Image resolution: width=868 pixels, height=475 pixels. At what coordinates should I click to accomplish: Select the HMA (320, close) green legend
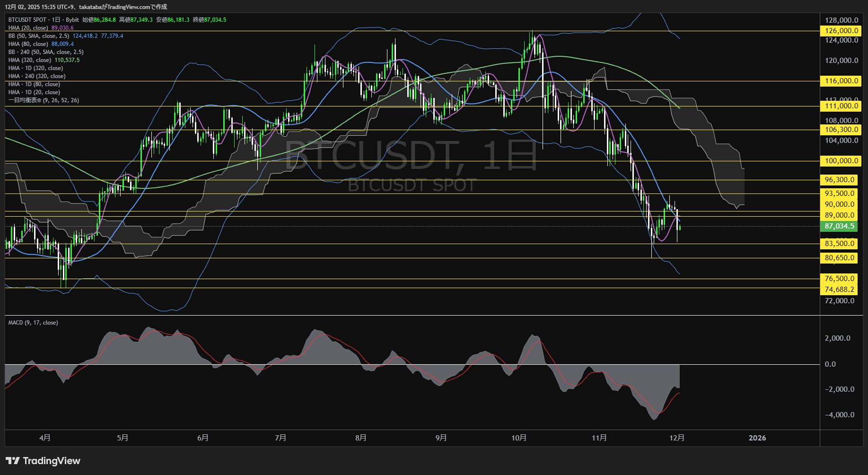[30, 60]
